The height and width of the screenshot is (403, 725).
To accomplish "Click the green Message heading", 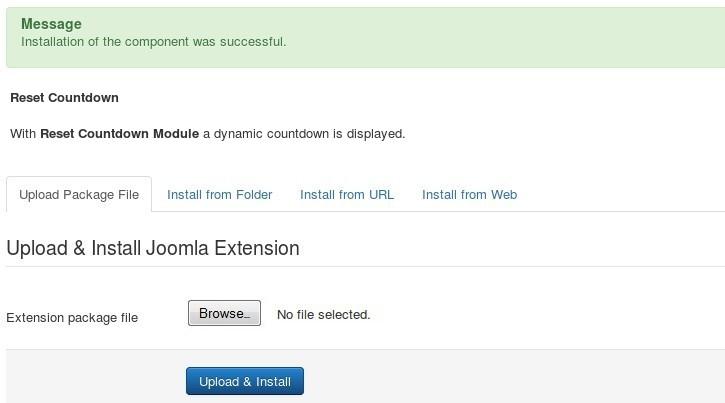I will (51, 24).
